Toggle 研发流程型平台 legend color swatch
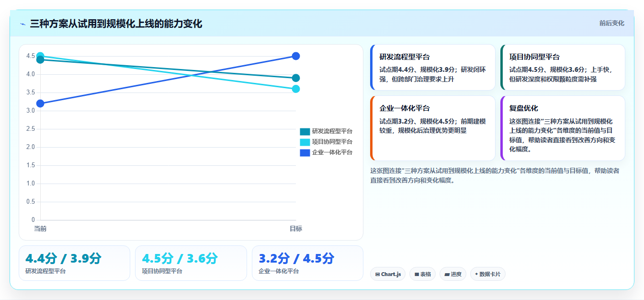644x300 pixels. [305, 131]
